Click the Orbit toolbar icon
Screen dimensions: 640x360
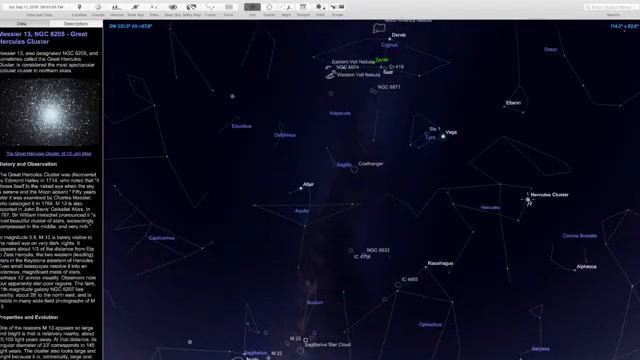[320, 7]
